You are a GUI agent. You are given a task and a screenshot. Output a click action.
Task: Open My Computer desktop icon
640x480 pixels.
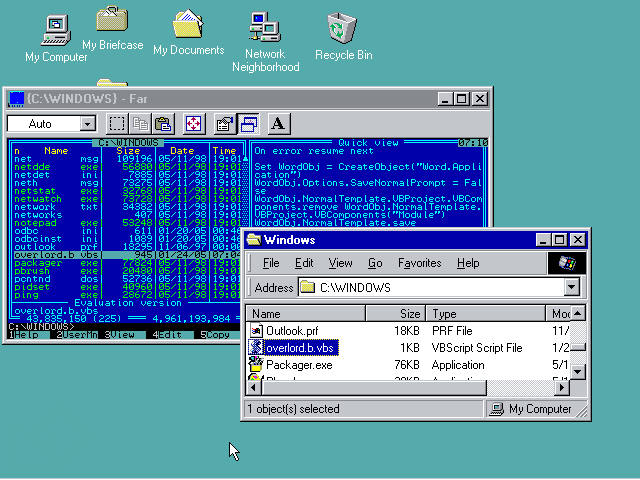click(56, 31)
